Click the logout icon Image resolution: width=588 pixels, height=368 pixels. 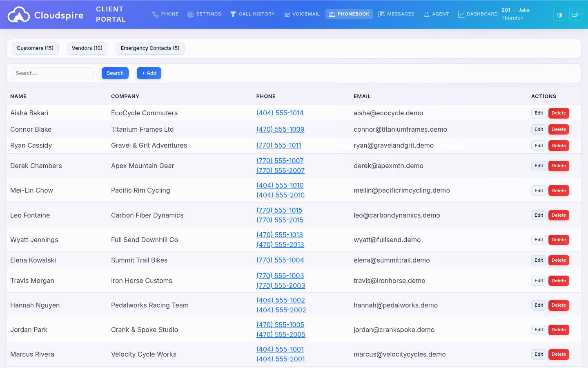pyautogui.click(x=575, y=14)
